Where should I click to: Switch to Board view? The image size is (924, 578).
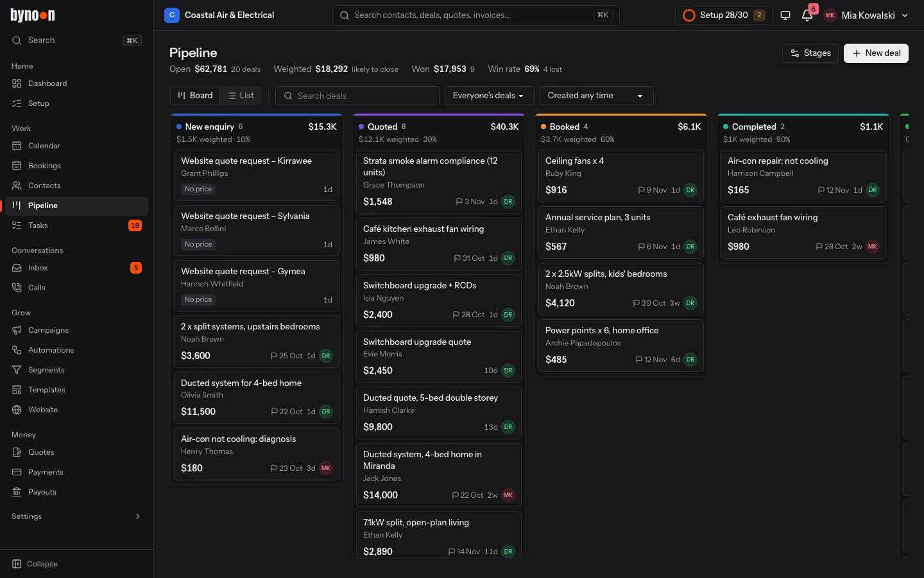click(x=195, y=96)
